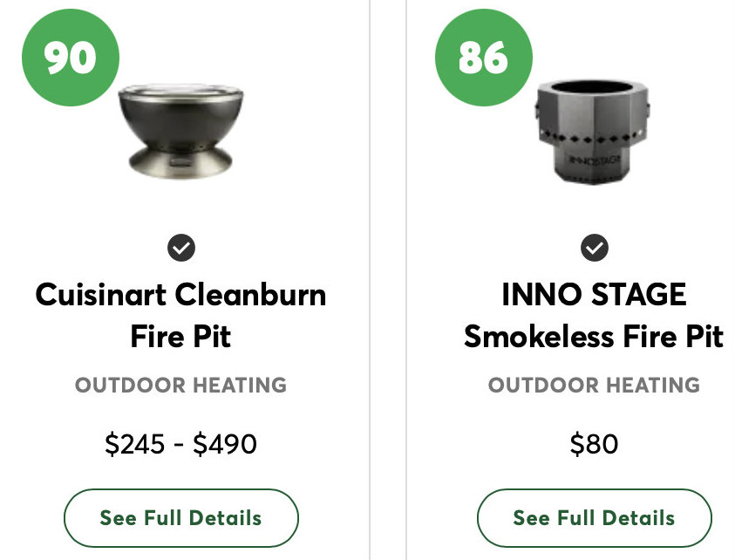Screen dimensions: 735x560
Task: Click the $80 price text
Action: [x=594, y=445]
